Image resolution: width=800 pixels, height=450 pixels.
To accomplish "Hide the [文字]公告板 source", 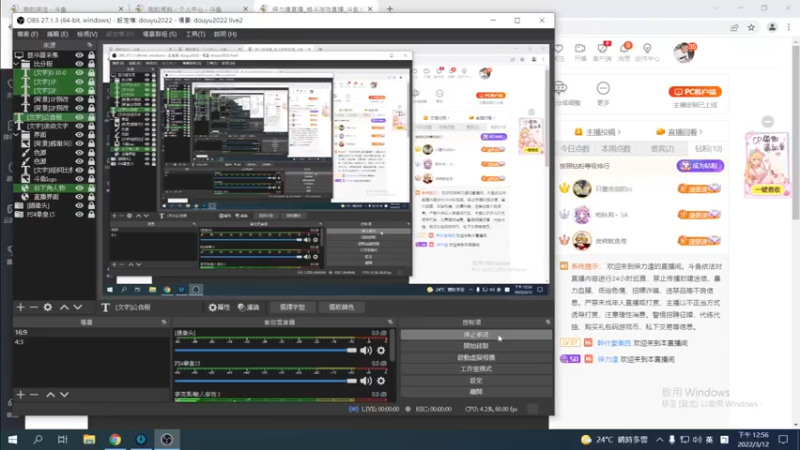I will coord(79,117).
